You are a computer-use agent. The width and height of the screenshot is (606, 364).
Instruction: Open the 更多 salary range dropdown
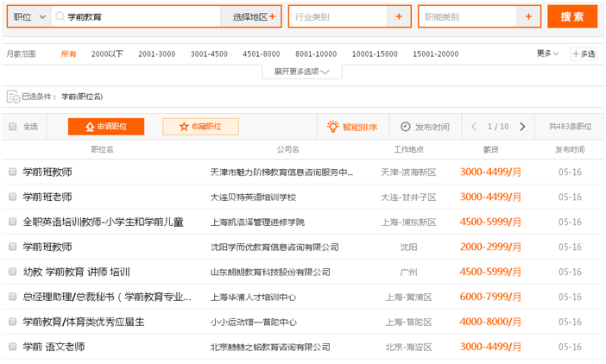click(x=547, y=53)
